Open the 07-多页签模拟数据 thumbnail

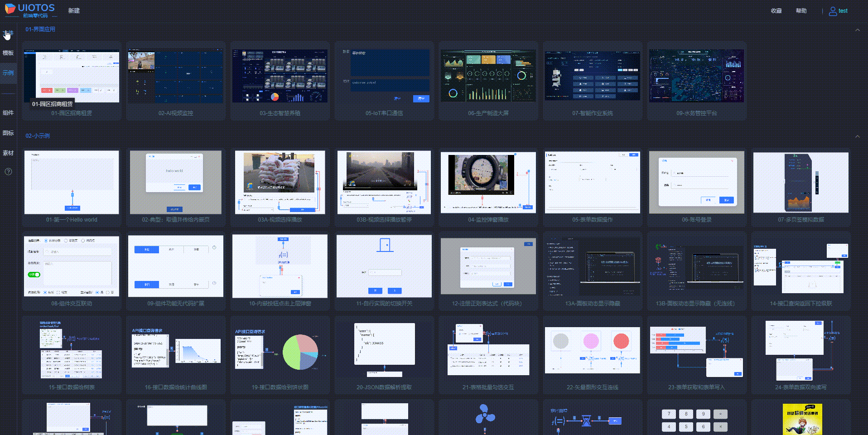pos(801,182)
